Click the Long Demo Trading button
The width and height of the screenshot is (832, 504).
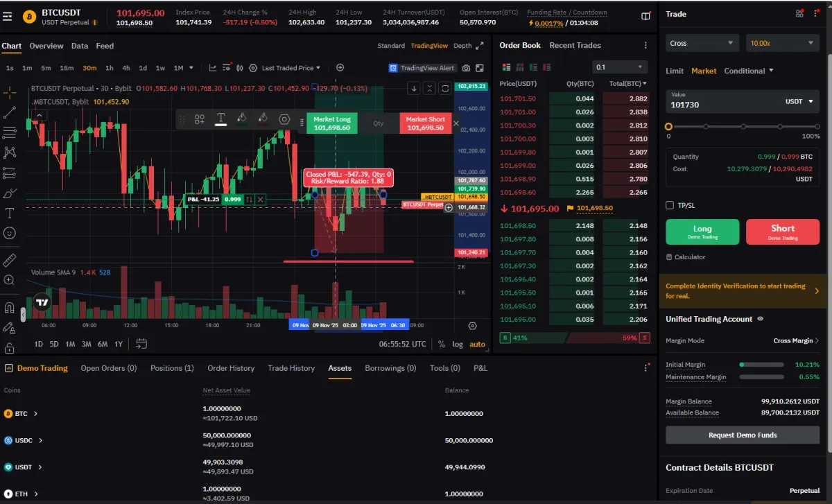pyautogui.click(x=702, y=232)
